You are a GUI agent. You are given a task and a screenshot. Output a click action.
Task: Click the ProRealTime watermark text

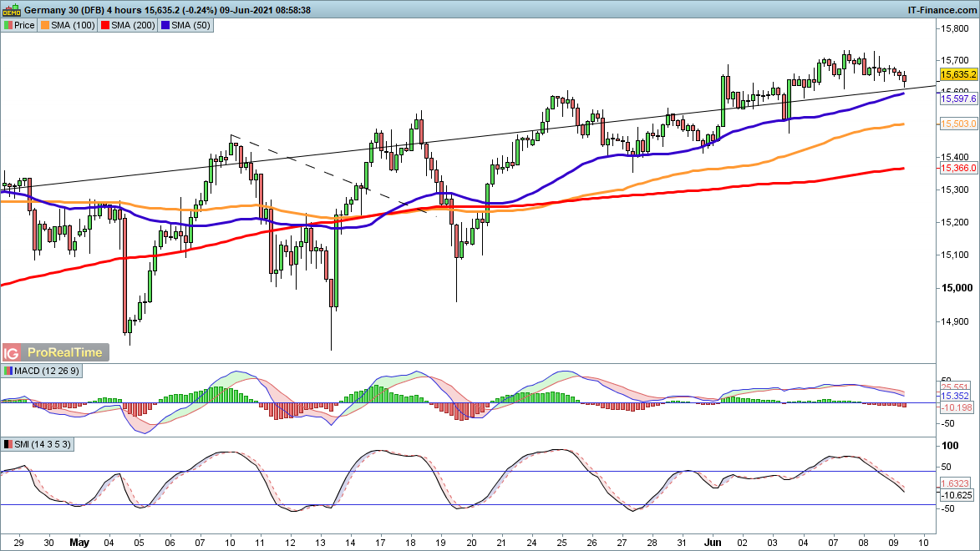65,352
